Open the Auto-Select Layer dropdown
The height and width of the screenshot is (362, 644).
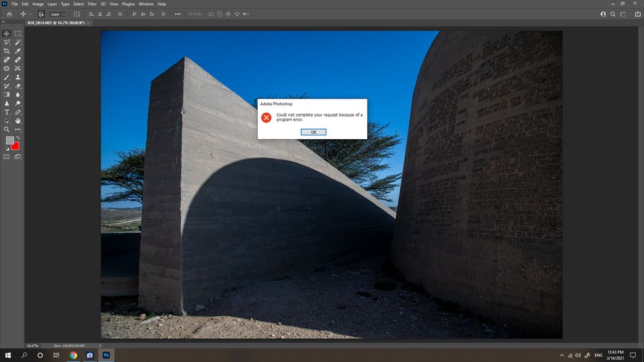pyautogui.click(x=57, y=14)
